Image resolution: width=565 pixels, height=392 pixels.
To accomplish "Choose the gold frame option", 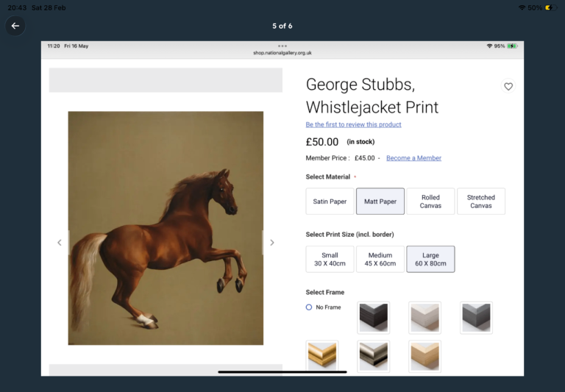I will (x=321, y=356).
